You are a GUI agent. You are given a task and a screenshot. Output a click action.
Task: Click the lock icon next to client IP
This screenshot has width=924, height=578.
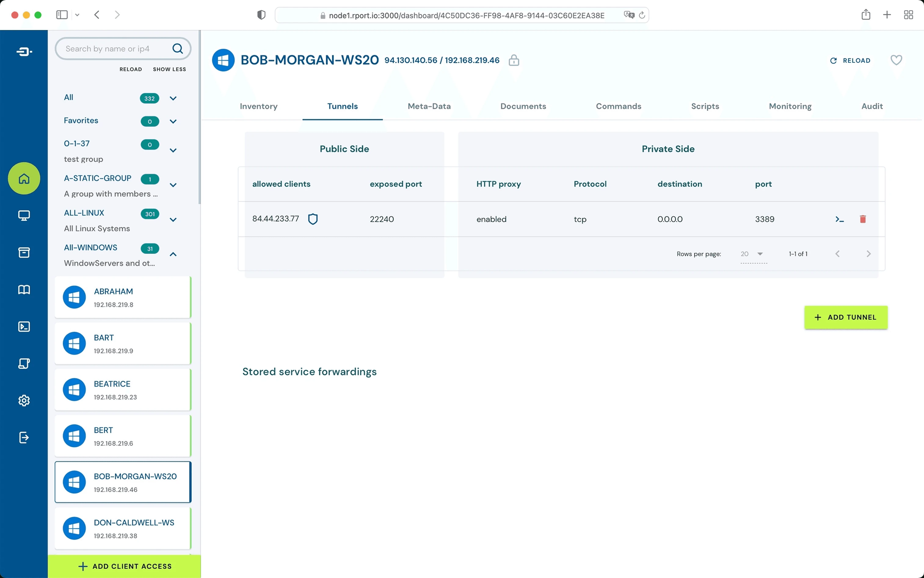[514, 60]
